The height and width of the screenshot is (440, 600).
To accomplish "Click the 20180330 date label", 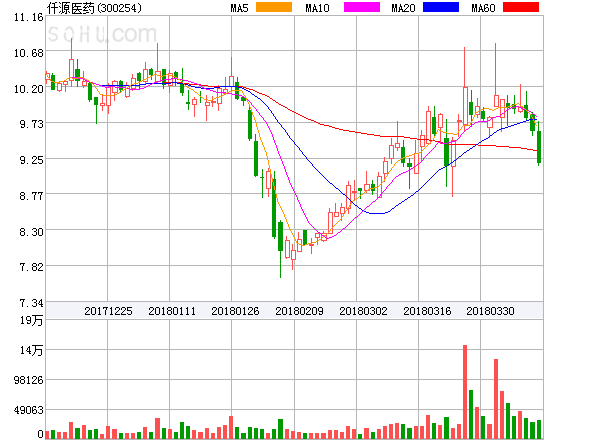I will pyautogui.click(x=490, y=311).
